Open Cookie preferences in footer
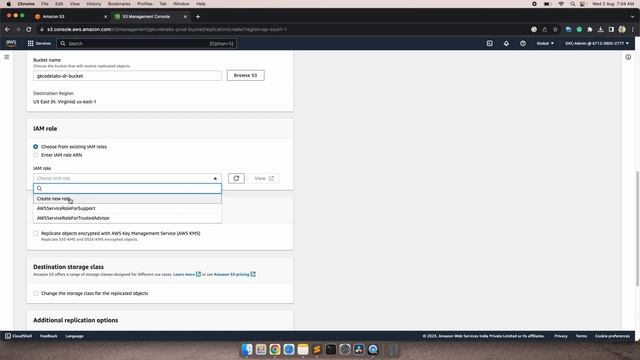 (612, 336)
